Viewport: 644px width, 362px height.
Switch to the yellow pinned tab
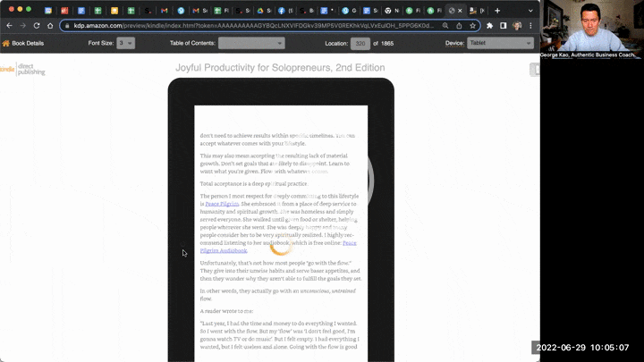click(114, 11)
